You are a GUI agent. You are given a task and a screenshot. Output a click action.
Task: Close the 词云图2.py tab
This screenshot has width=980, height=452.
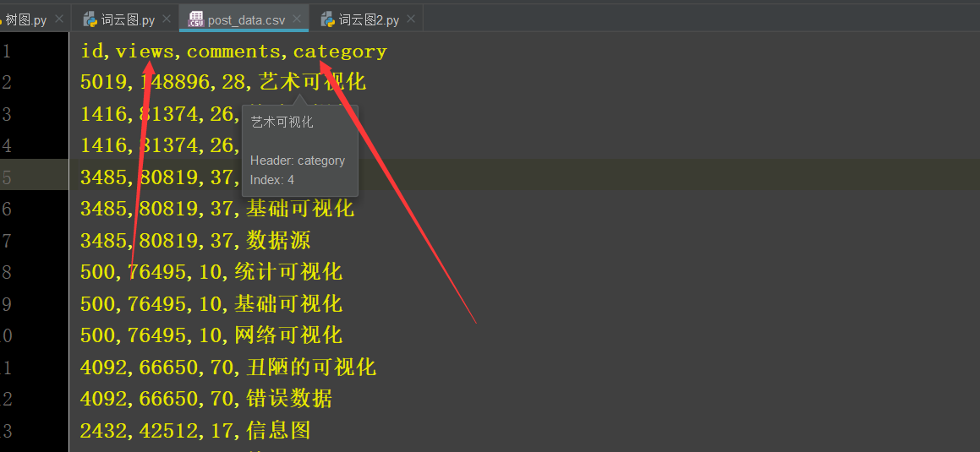click(x=411, y=19)
